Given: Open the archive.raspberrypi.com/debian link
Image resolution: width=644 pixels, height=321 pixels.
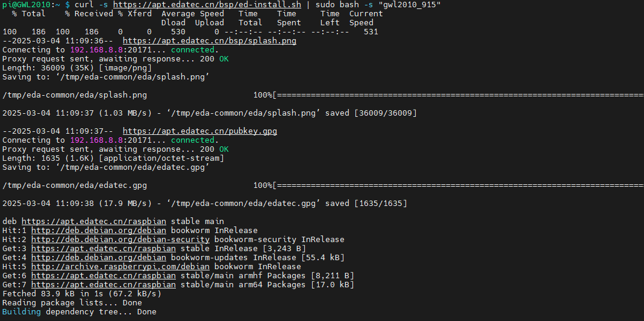Looking at the screenshot, I should [x=120, y=267].
